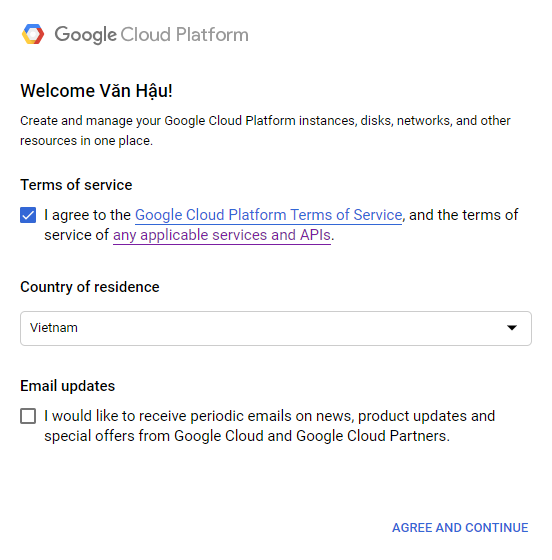Uncheck the Terms of Service agreement checkbox
The width and height of the screenshot is (552, 560).
tap(28, 215)
